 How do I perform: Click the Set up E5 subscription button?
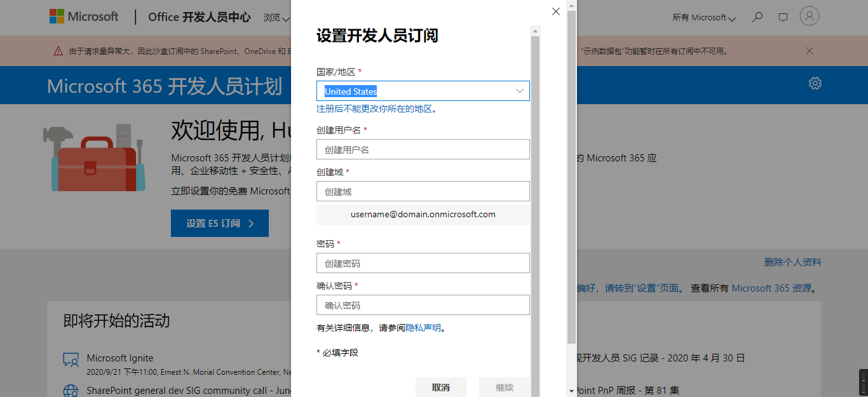click(x=220, y=224)
